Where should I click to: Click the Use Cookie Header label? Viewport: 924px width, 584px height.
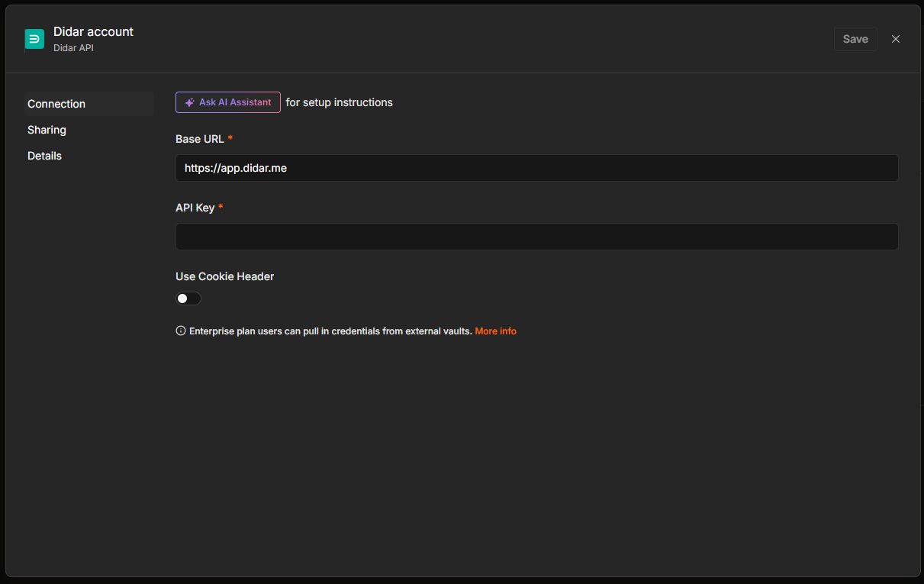tap(224, 276)
